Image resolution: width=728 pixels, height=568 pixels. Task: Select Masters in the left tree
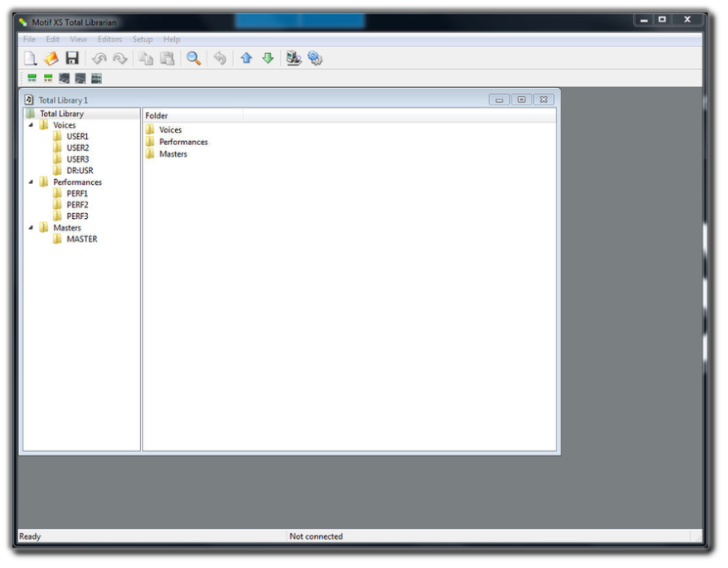click(67, 228)
